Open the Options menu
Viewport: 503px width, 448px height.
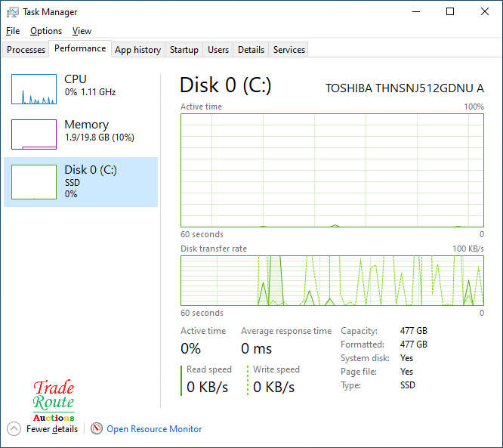pos(46,31)
